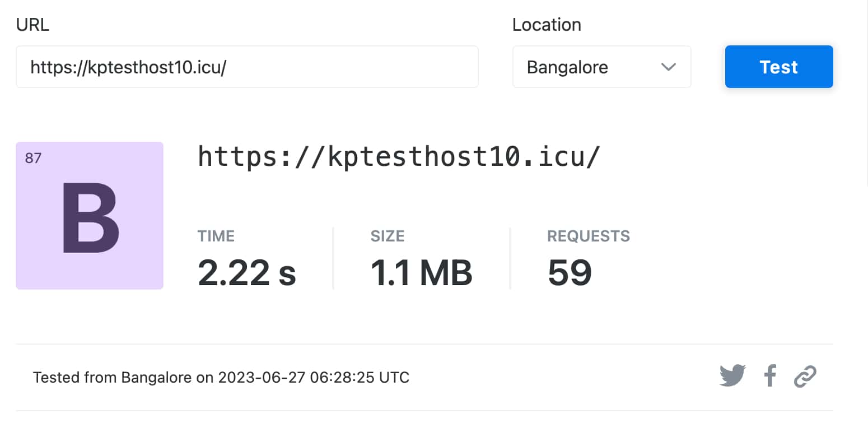The width and height of the screenshot is (868, 446).
Task: Click the REQUESTS metric label
Action: (x=589, y=236)
